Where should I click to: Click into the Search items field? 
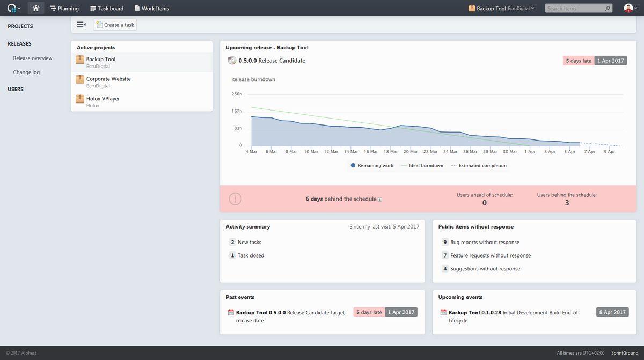click(574, 9)
